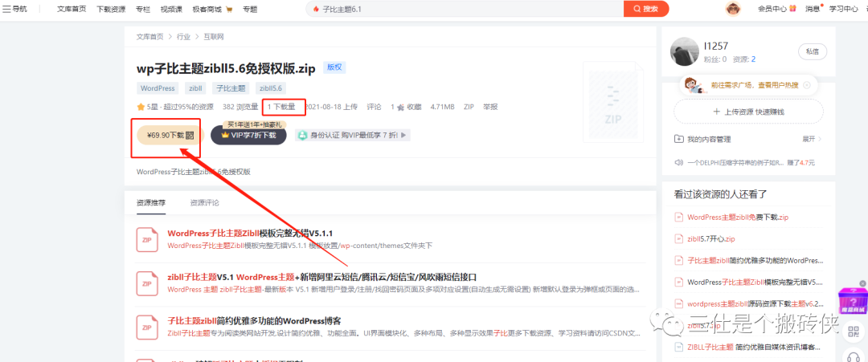Go to 文库首页 in top navigation
Screen dimensions: 868x362
click(x=72, y=9)
